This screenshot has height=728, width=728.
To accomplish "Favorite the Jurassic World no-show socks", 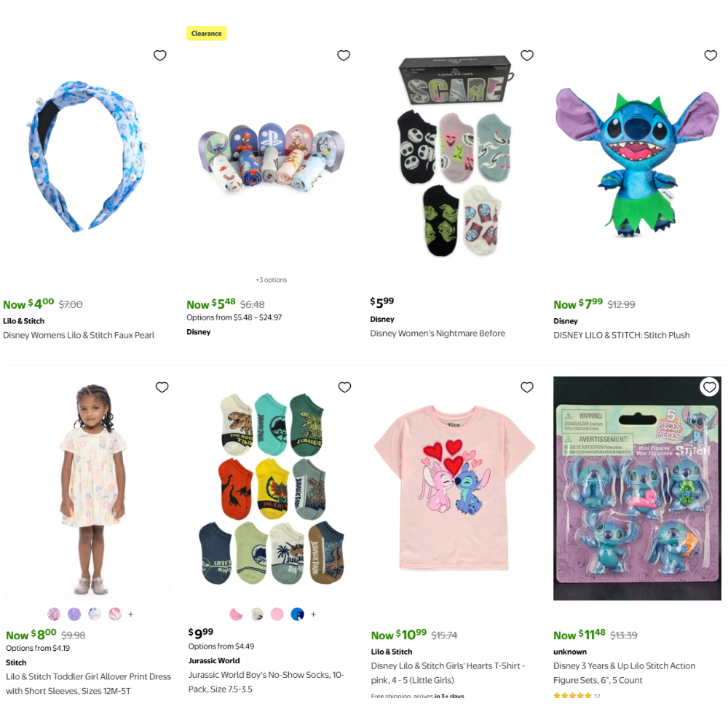I will click(x=344, y=387).
